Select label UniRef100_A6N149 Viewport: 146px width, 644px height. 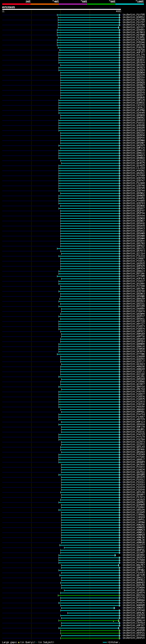click(133, 369)
